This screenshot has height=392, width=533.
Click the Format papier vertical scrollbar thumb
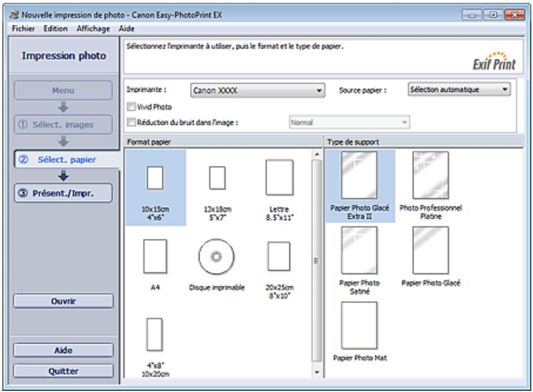tap(317, 261)
